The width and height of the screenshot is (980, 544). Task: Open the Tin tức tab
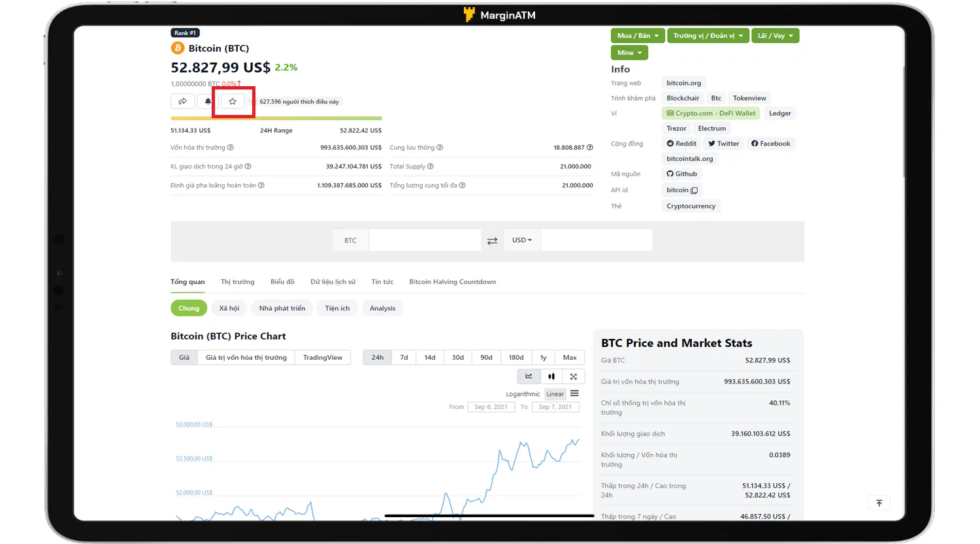point(382,282)
